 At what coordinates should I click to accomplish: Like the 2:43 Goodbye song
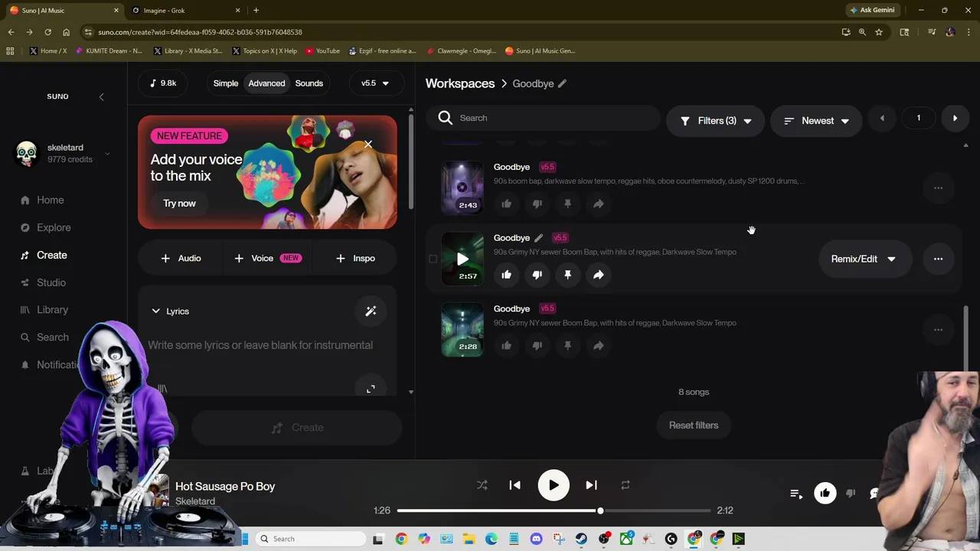506,204
